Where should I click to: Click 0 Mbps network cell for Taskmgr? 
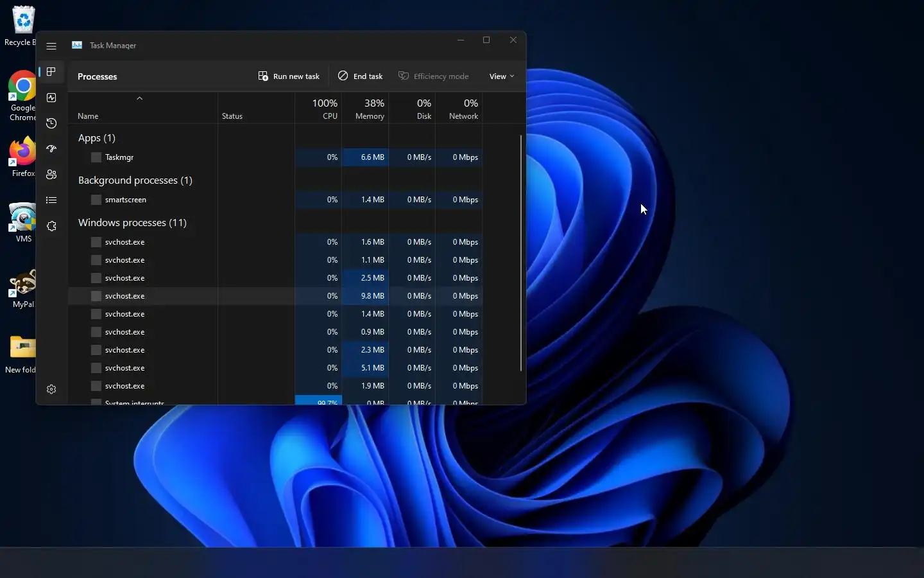[459, 157]
